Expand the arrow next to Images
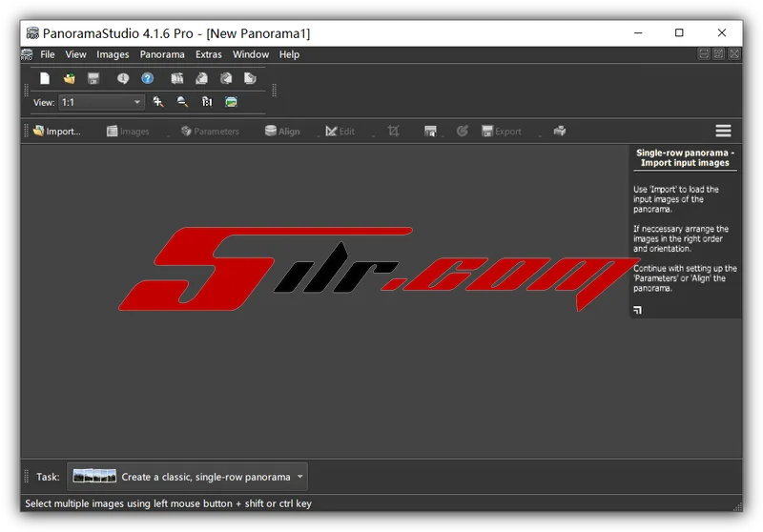Image resolution: width=763 pixels, height=532 pixels. (x=169, y=135)
